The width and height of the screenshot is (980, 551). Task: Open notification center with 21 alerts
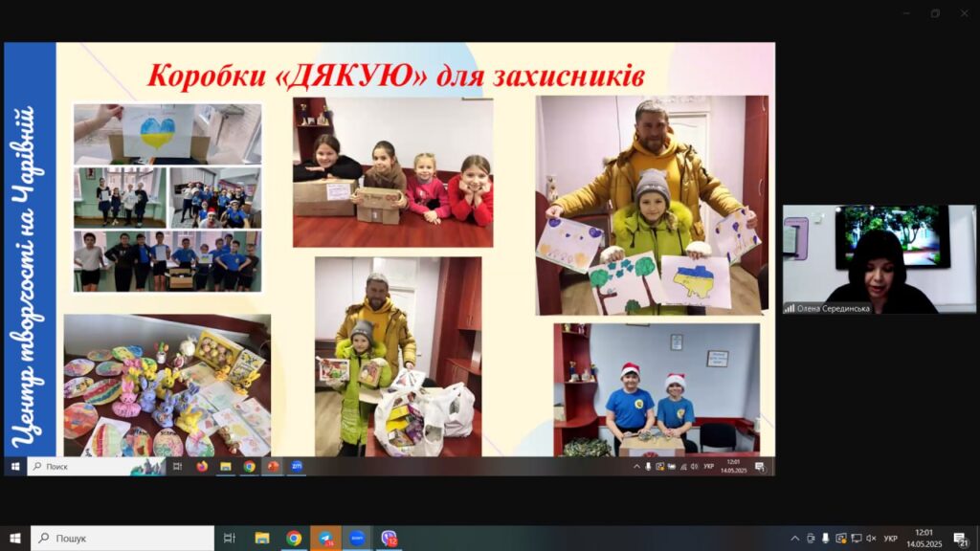pos(960,538)
